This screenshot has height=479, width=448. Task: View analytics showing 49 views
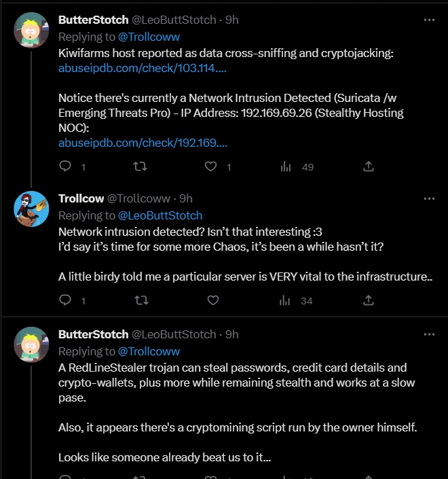pyautogui.click(x=297, y=166)
